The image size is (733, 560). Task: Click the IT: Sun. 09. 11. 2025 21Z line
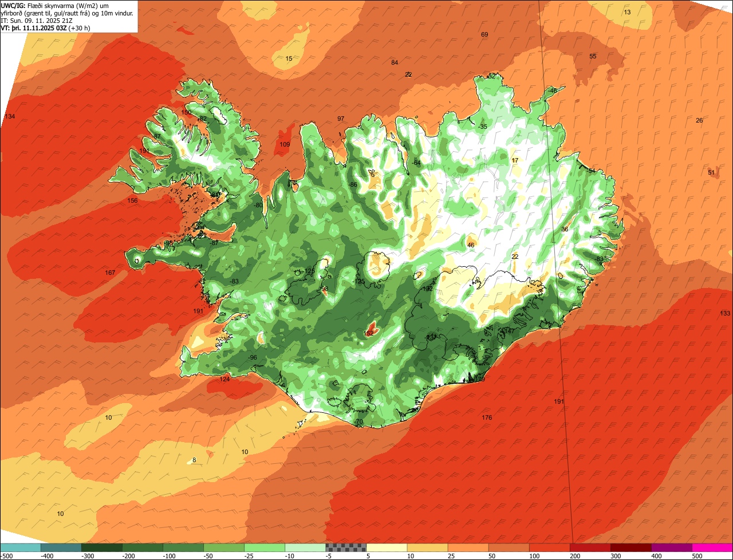click(x=37, y=20)
